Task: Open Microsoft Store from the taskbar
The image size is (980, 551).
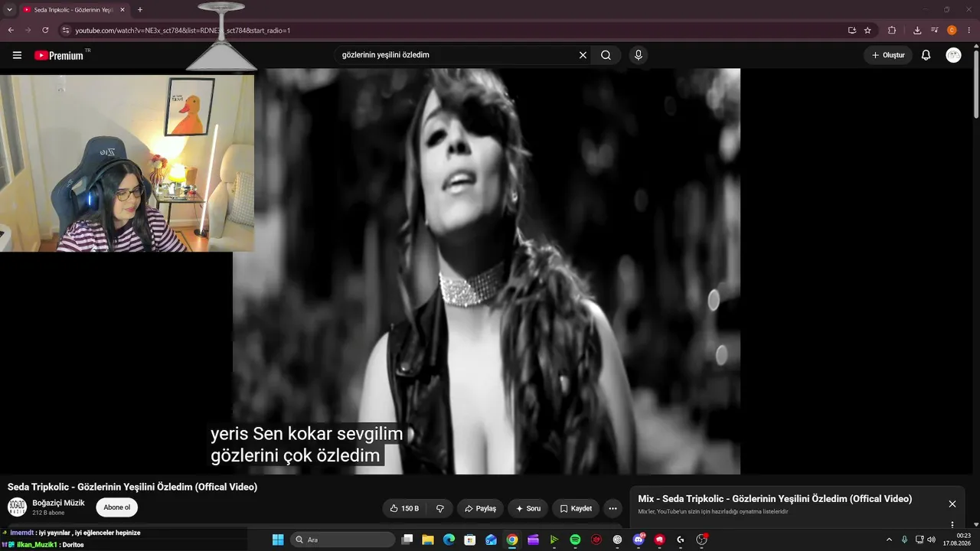Action: tap(470, 540)
